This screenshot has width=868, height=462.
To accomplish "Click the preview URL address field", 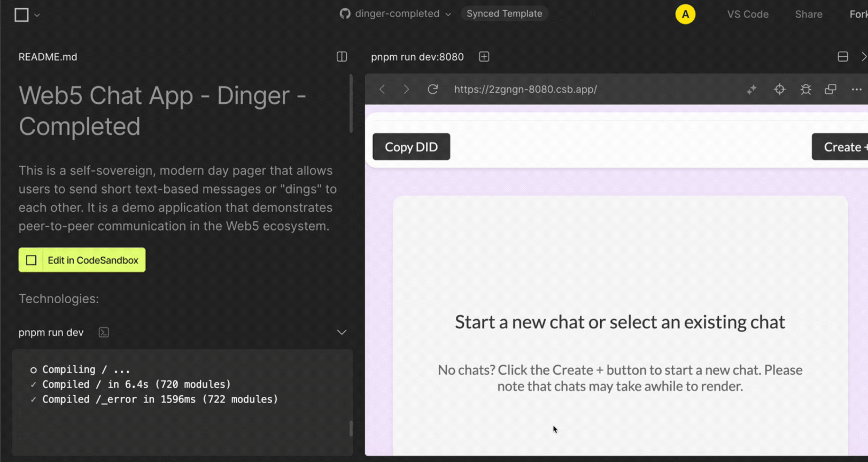I will coord(525,89).
